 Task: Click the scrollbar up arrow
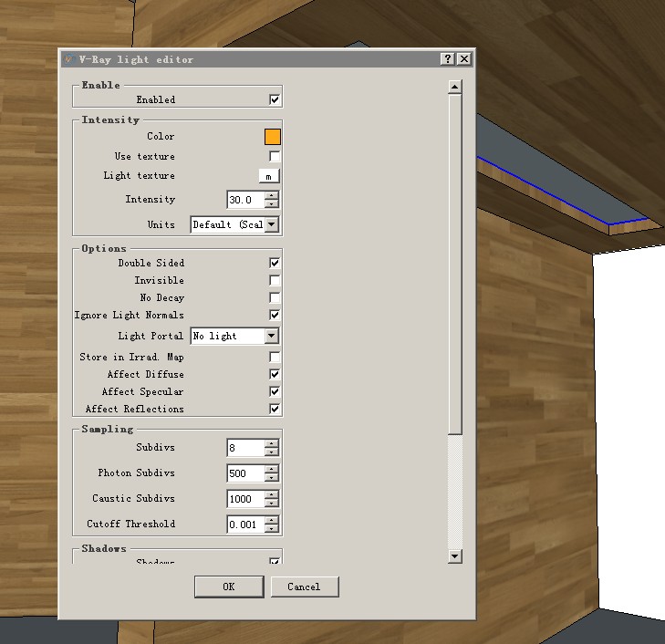(454, 87)
